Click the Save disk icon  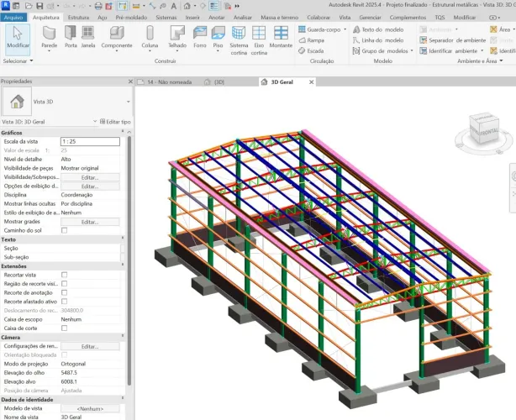39,6
